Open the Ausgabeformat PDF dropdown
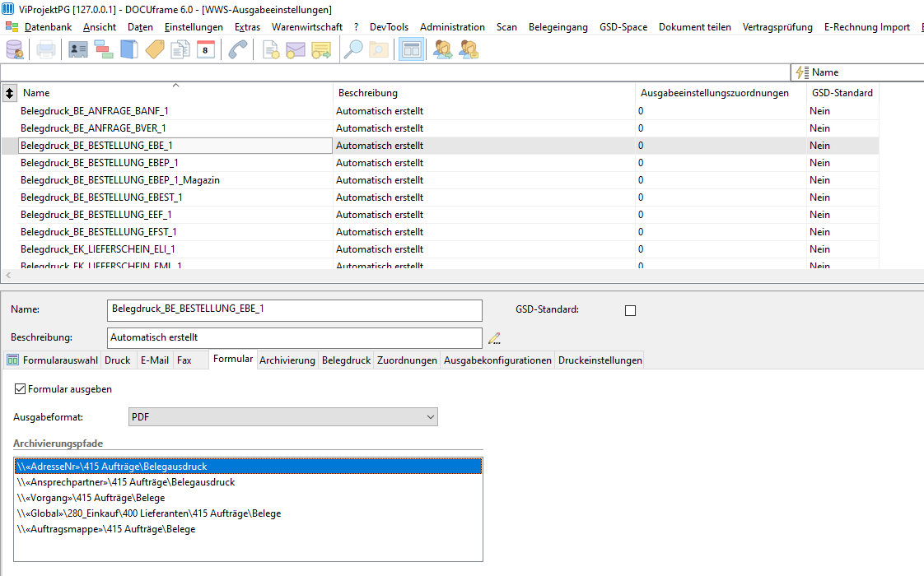This screenshot has width=924, height=576. [x=282, y=417]
